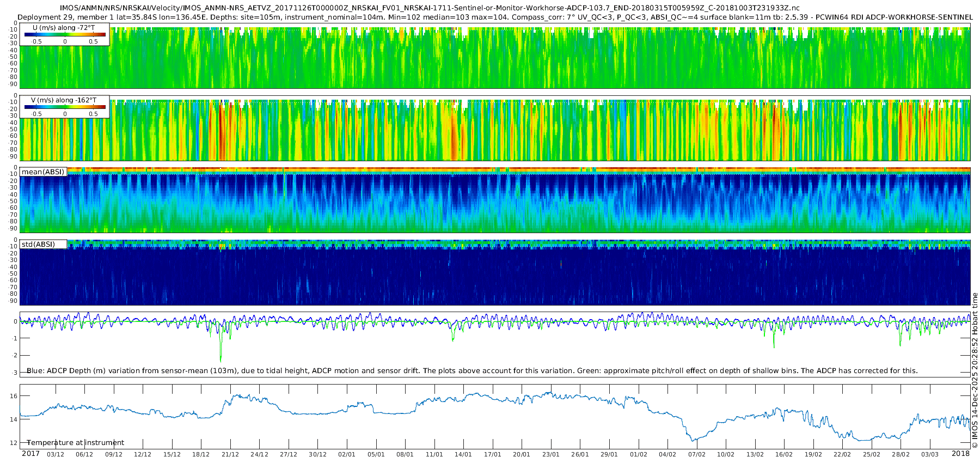The image size is (980, 463).
Task: Pick the 03/12 date tick label
Action: point(55,454)
